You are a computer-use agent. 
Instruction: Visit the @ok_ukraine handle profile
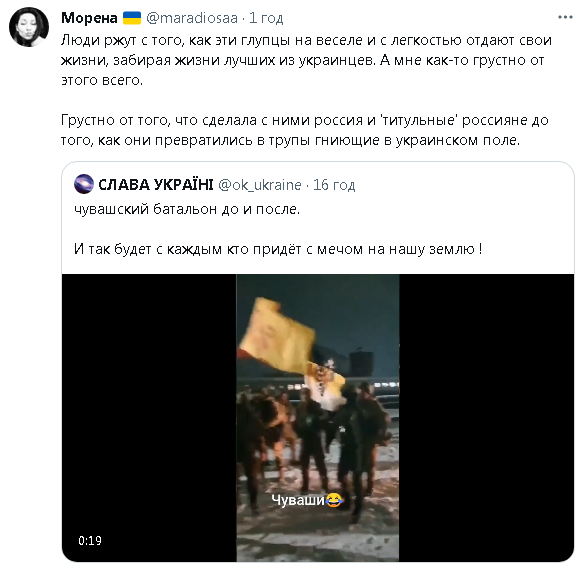pos(260,185)
